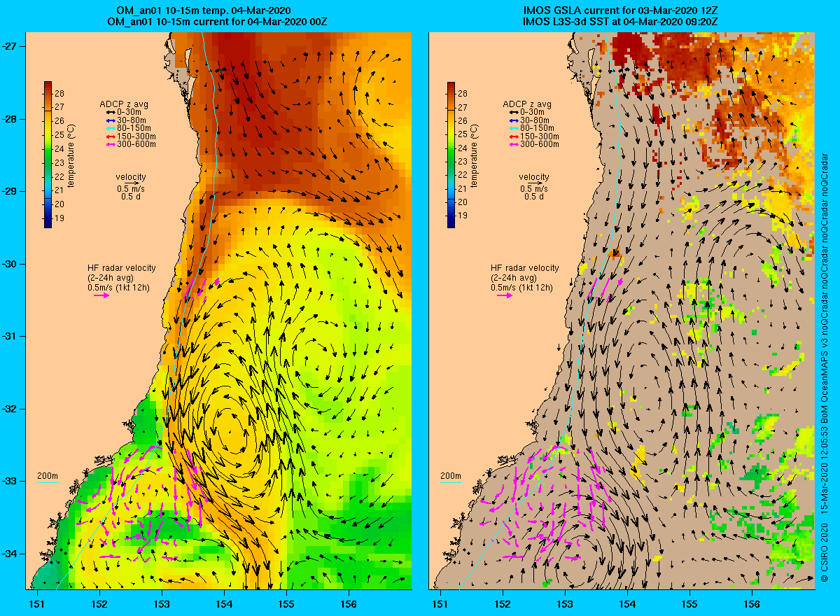Click the '24' label on the right map color bar
Viewport: 840px width, 616px height.
coord(463,149)
